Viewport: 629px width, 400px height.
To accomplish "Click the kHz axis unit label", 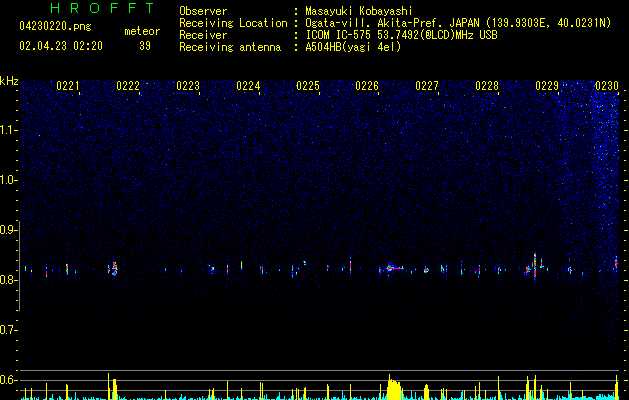I will tap(9, 81).
